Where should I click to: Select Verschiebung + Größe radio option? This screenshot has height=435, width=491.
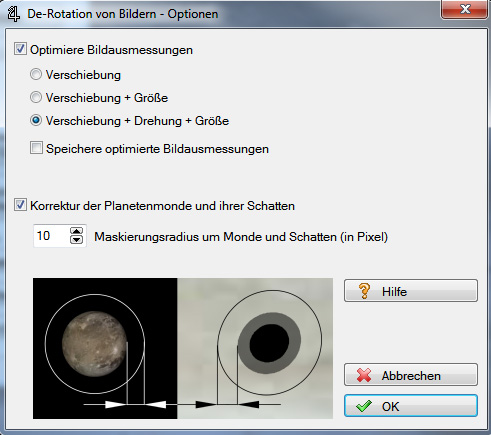point(36,97)
